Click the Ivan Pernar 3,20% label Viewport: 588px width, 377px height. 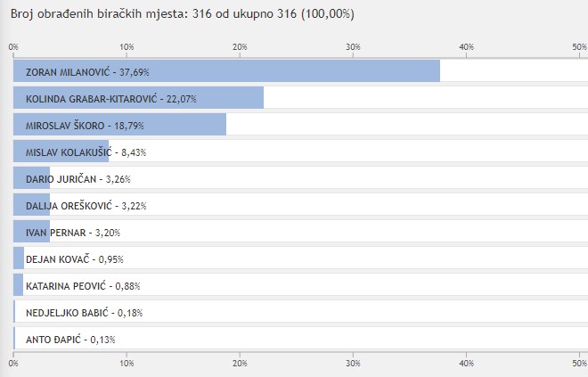pyautogui.click(x=73, y=232)
